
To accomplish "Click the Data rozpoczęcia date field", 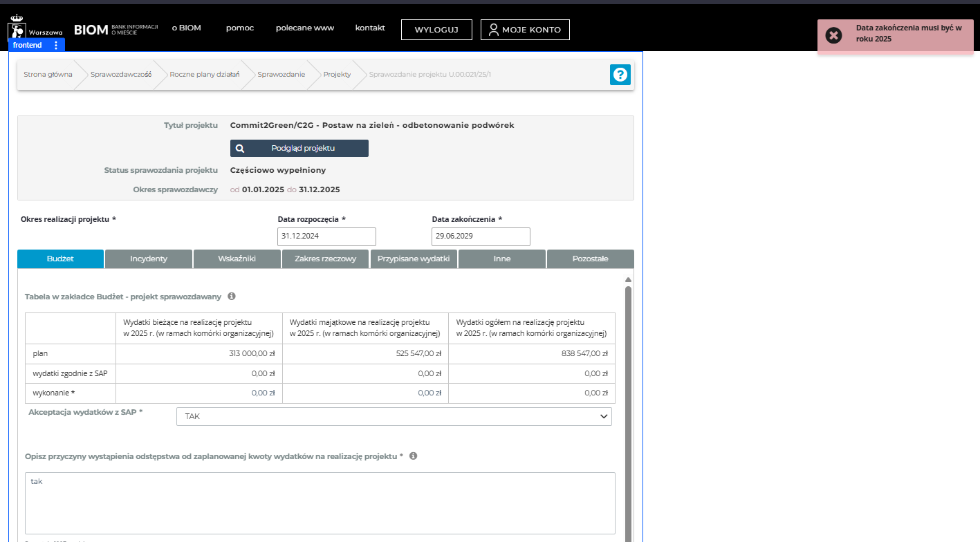I will point(326,236).
